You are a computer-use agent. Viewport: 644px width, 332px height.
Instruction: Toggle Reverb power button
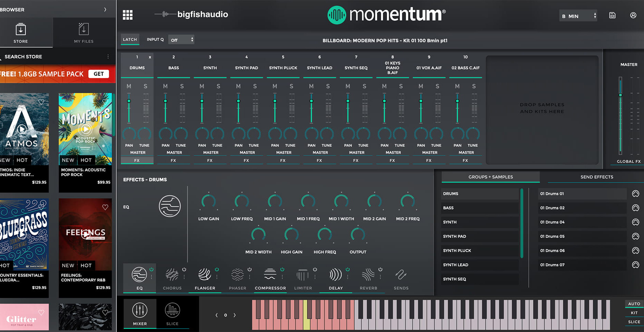380,269
